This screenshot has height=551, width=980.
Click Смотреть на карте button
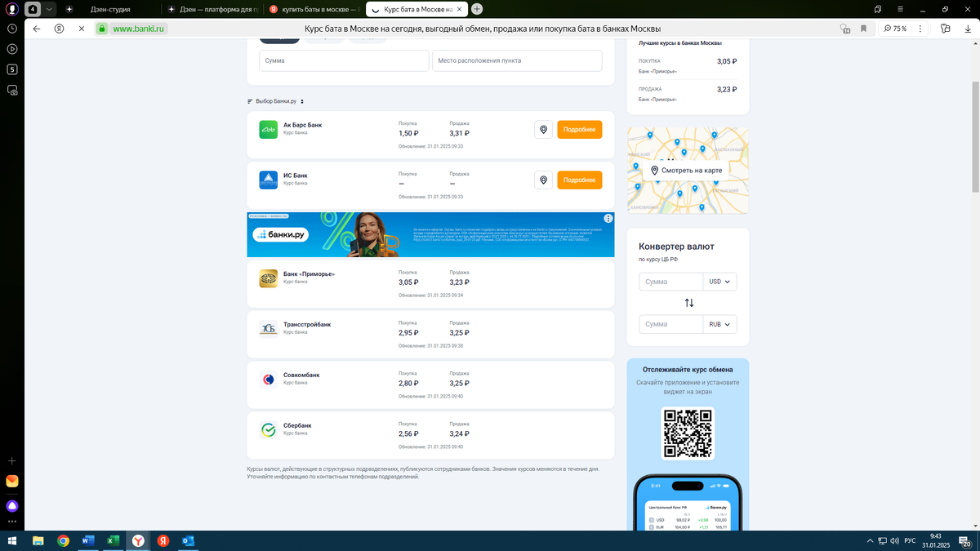click(685, 170)
